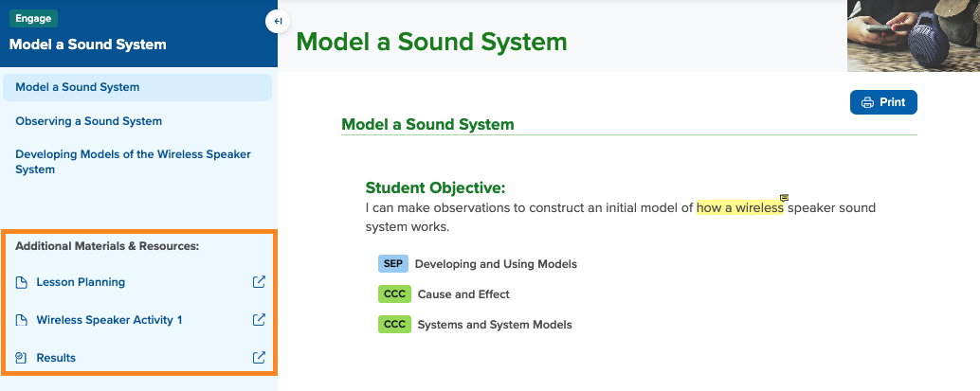The width and height of the screenshot is (980, 391).
Task: Click the document icon next to Lesson Planning
Action: [x=21, y=282]
